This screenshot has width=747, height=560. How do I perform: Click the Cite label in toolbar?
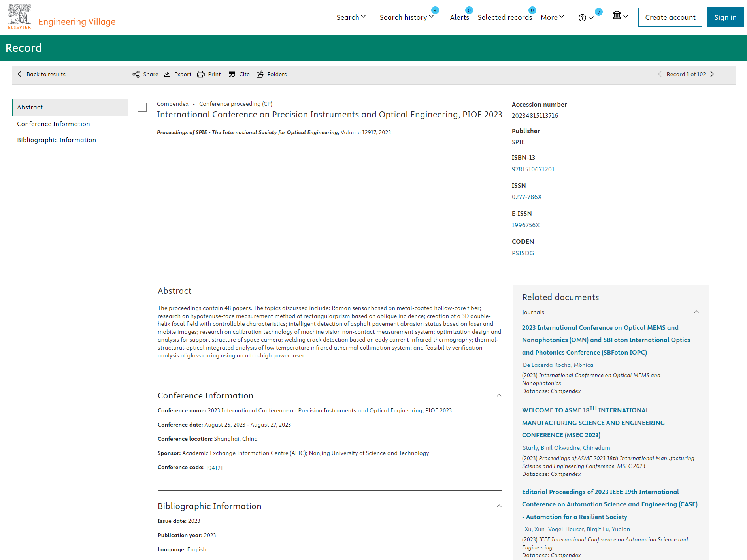[x=244, y=74]
